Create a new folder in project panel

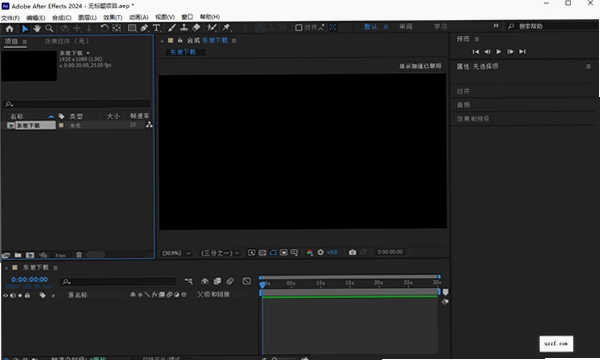tap(18, 255)
